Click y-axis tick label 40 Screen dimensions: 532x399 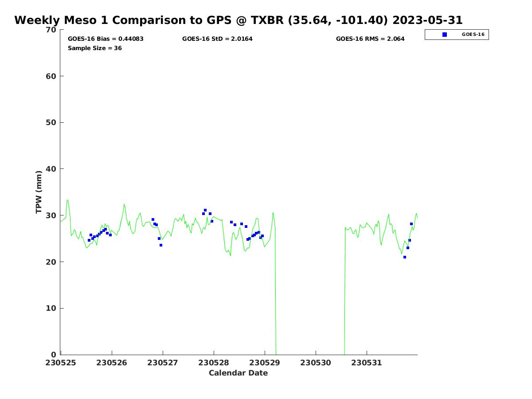pyautogui.click(x=51, y=169)
